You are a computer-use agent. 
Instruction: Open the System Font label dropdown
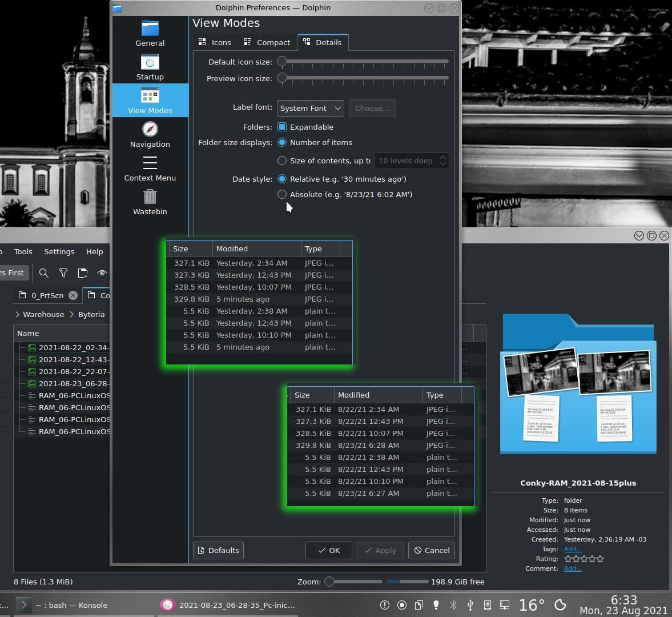pos(311,108)
